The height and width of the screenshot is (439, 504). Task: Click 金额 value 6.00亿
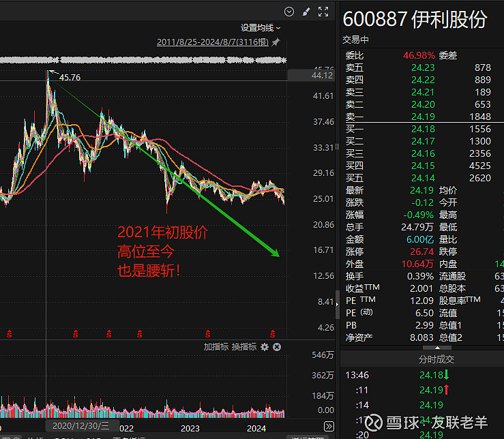click(x=420, y=239)
